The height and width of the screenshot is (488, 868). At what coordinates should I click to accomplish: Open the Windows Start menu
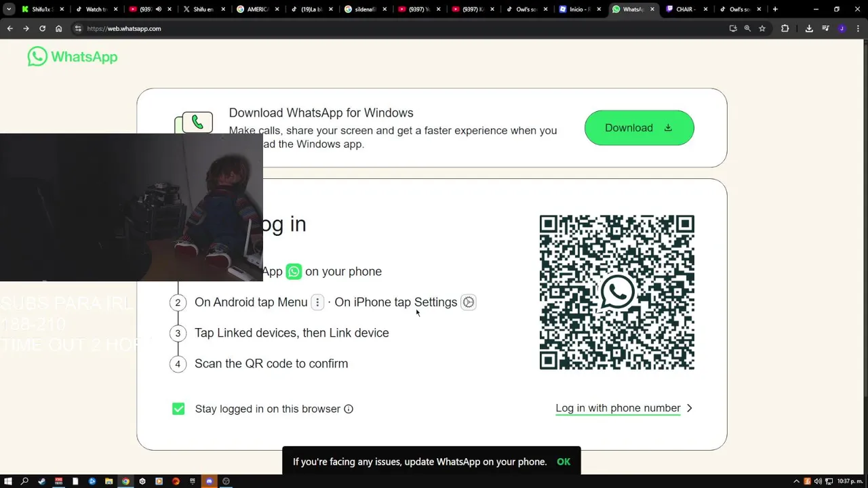click(x=8, y=481)
